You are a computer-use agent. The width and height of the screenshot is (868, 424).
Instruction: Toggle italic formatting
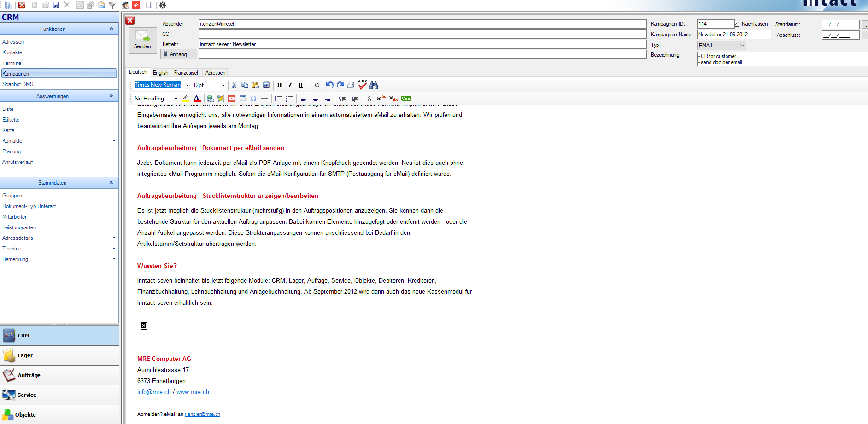click(x=290, y=85)
